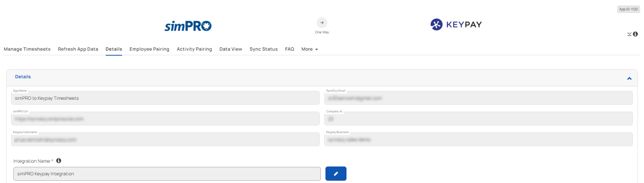Image resolution: width=644 pixels, height=183 pixels.
Task: Select the Refresh App Data tab
Action: [x=78, y=49]
